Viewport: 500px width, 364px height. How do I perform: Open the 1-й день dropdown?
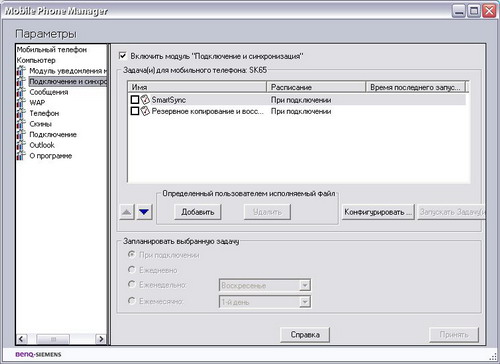click(305, 302)
